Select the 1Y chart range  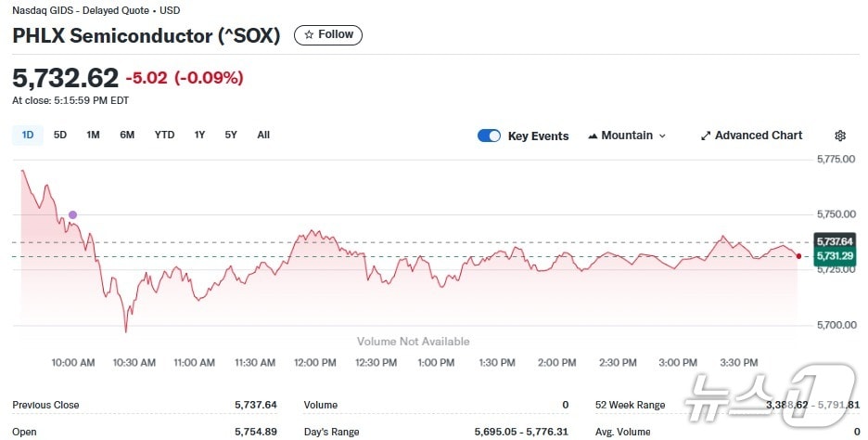tap(199, 135)
